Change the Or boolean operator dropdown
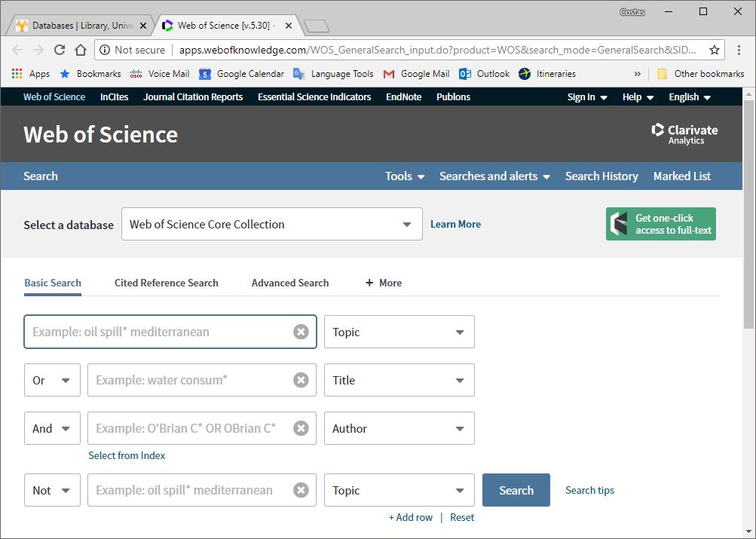756x539 pixels. [x=52, y=380]
